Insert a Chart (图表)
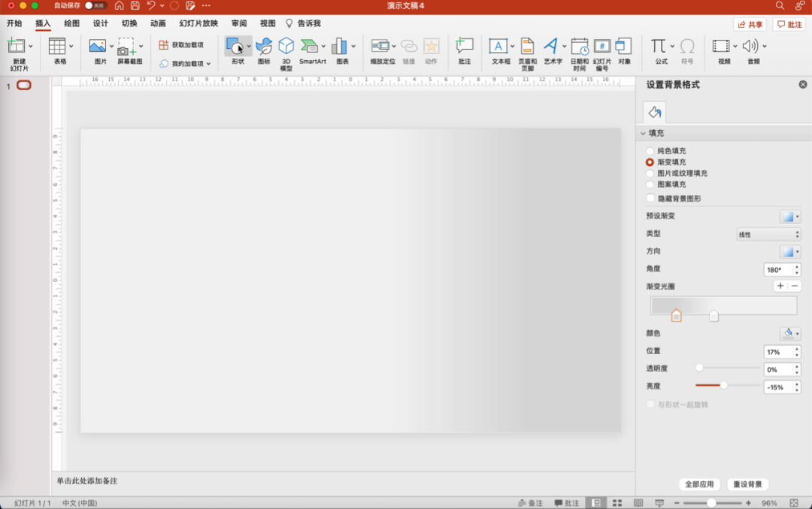Viewport: 812px width, 509px height. 339,46
